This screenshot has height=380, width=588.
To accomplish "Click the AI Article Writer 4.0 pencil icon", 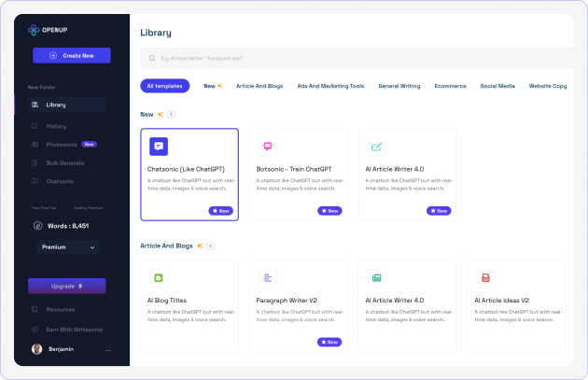I will [x=376, y=146].
